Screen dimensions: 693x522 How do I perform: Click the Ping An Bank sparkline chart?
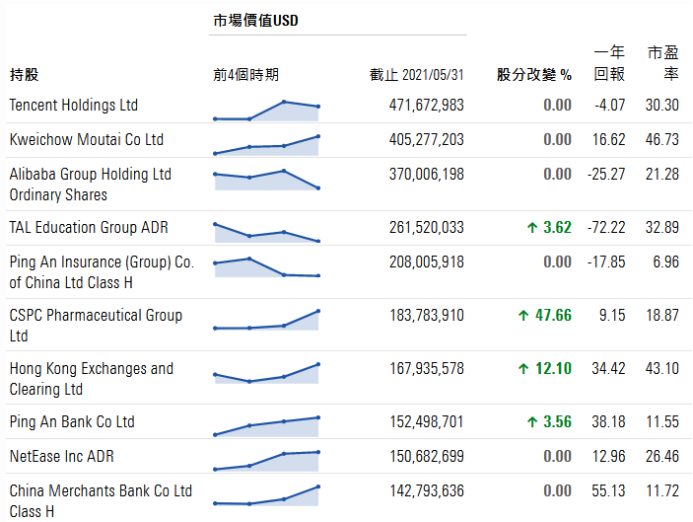[x=266, y=427]
